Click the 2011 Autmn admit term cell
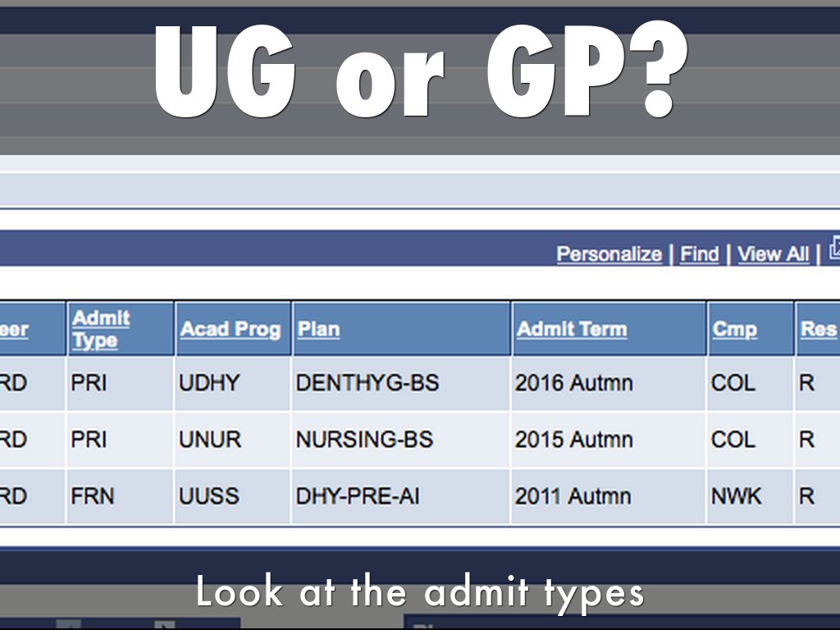 [573, 496]
